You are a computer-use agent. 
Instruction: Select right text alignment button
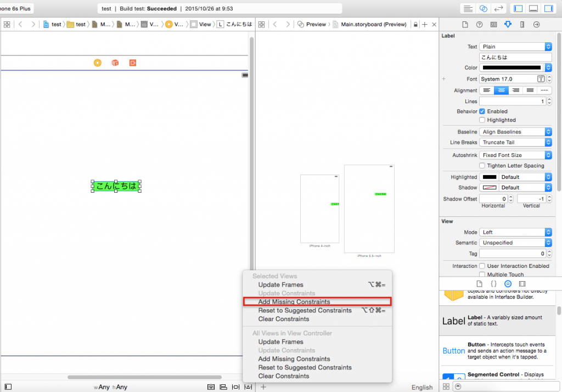coord(515,91)
